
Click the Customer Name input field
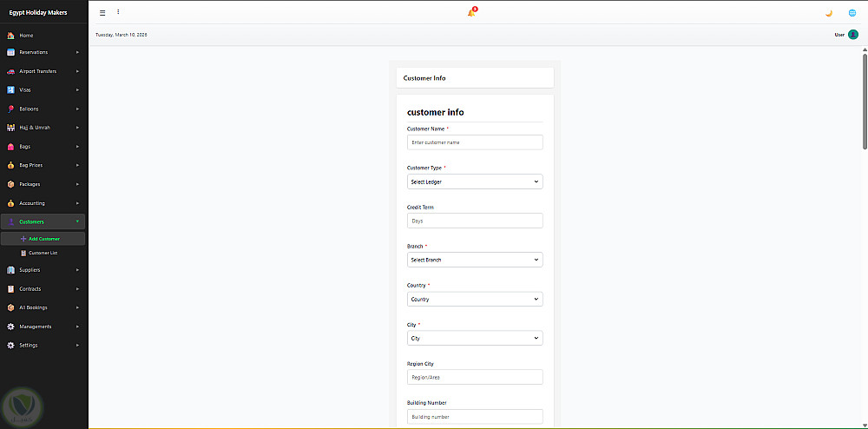coord(474,142)
